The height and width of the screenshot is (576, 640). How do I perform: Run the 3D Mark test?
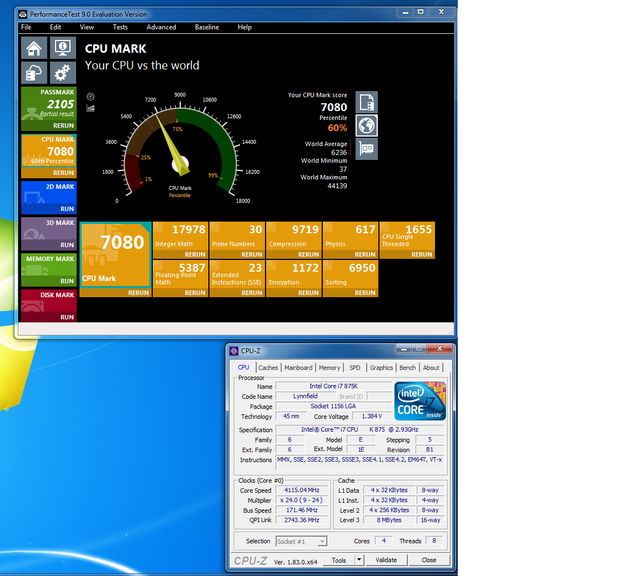tap(67, 245)
